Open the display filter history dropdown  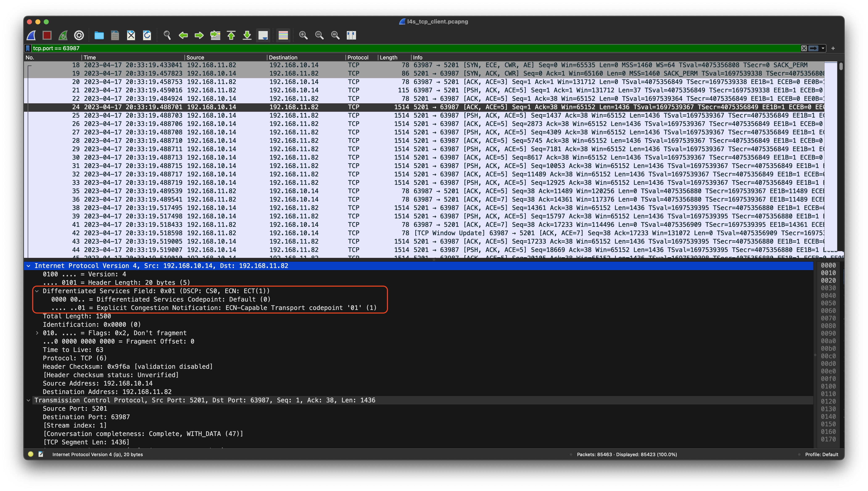click(x=822, y=48)
